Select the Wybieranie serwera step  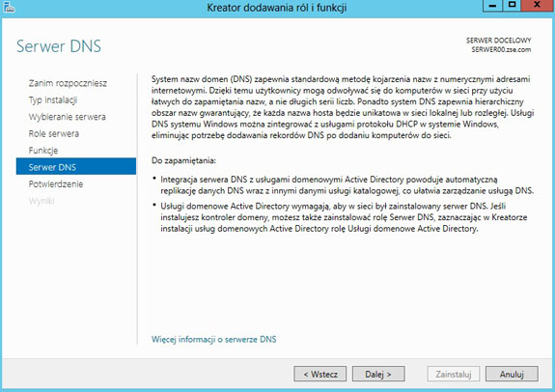pyautogui.click(x=68, y=117)
